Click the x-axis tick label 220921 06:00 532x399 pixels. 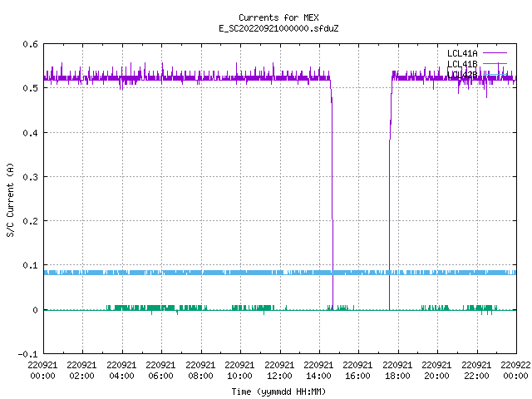click(x=160, y=371)
